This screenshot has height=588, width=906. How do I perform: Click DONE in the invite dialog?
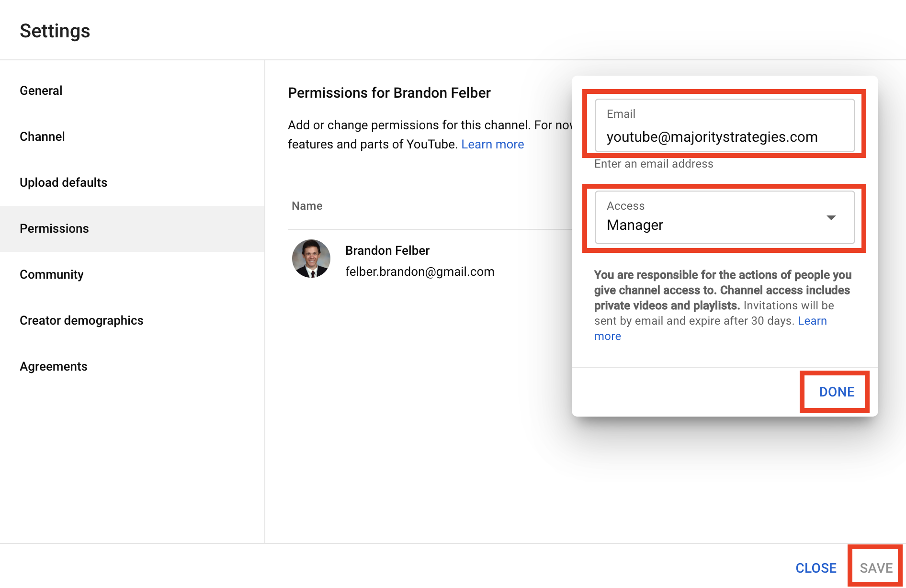[837, 392]
